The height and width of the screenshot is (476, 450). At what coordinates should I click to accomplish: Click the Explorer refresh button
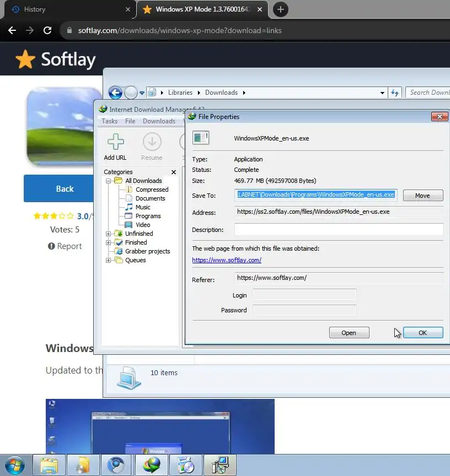(395, 93)
